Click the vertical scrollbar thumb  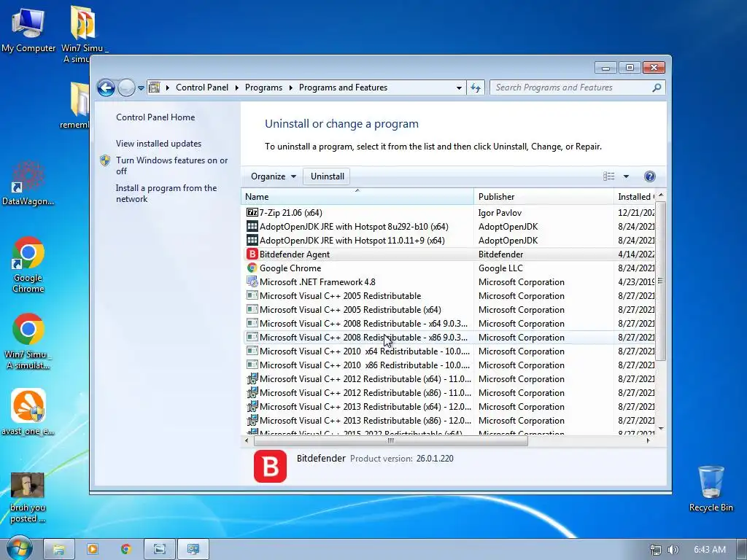tap(660, 281)
